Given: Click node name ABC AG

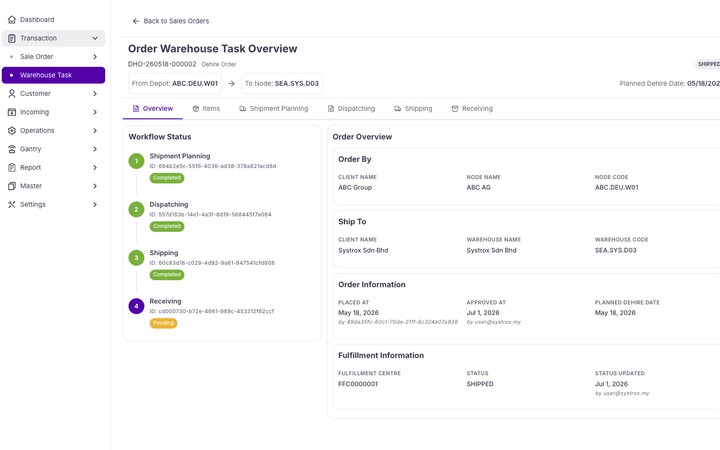Looking at the screenshot, I should pos(478,187).
